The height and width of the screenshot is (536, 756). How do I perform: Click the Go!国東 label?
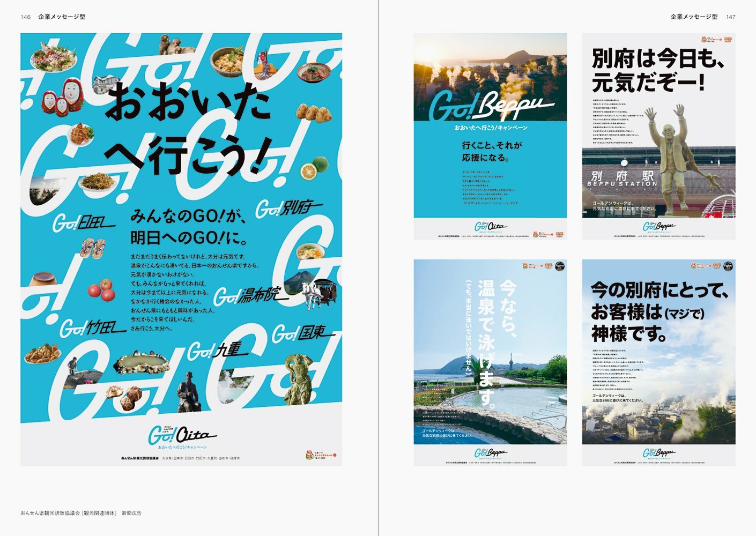point(303,333)
